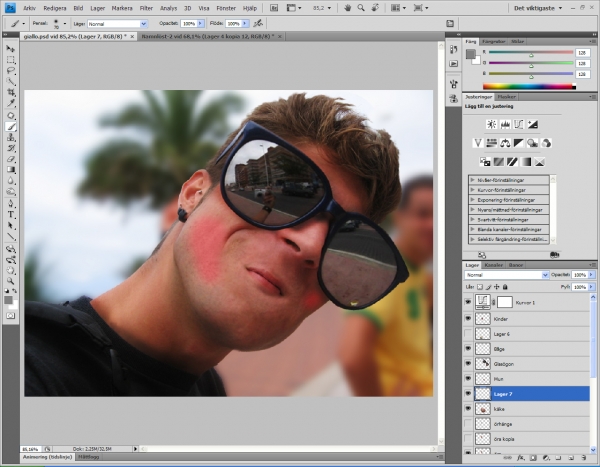The width and height of the screenshot is (600, 467).
Task: Click the lock all icon in the Layers panel
Action: click(505, 287)
